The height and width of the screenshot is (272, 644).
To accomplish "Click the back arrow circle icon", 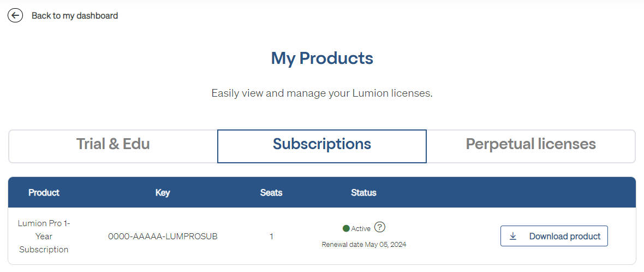I will click(15, 16).
